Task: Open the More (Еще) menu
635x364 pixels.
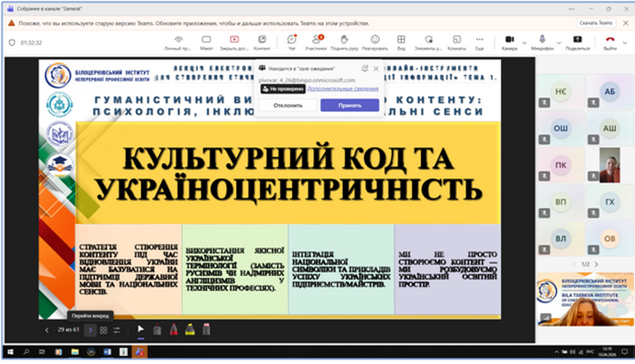Action: [x=479, y=41]
